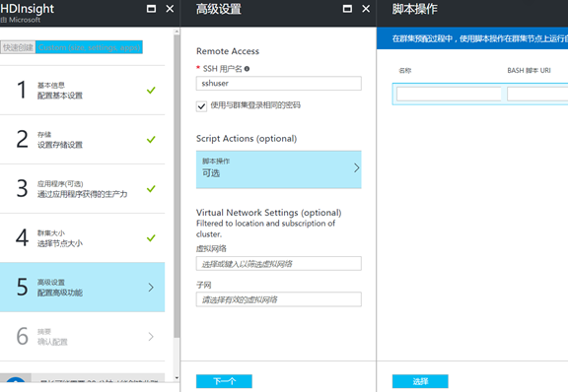Close the 高级设置 blade
The height and width of the screenshot is (392, 568).
pyautogui.click(x=366, y=9)
